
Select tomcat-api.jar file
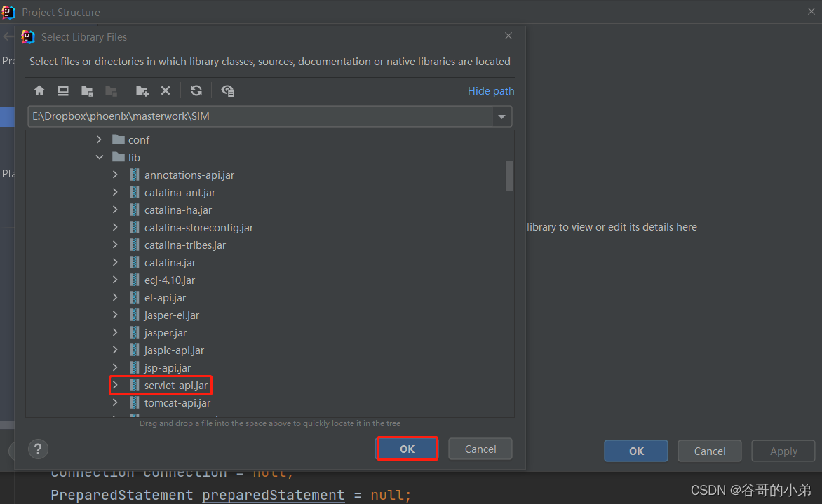click(177, 403)
